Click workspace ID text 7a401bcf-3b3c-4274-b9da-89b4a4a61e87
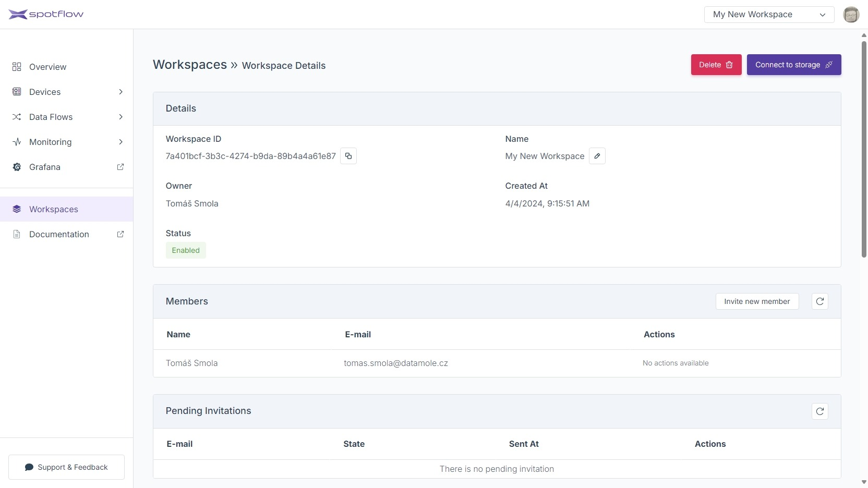 coord(250,156)
